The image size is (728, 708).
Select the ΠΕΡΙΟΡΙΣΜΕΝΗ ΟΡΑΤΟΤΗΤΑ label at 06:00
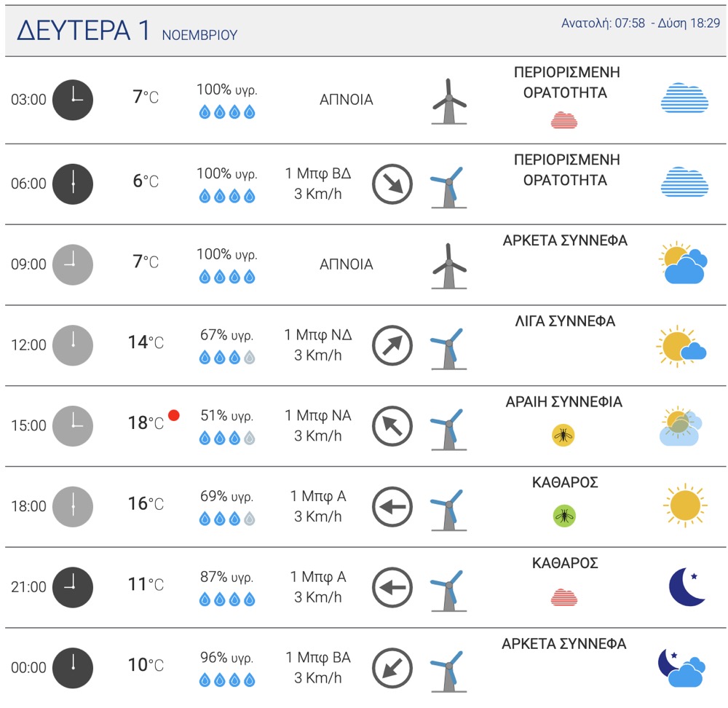click(x=566, y=170)
